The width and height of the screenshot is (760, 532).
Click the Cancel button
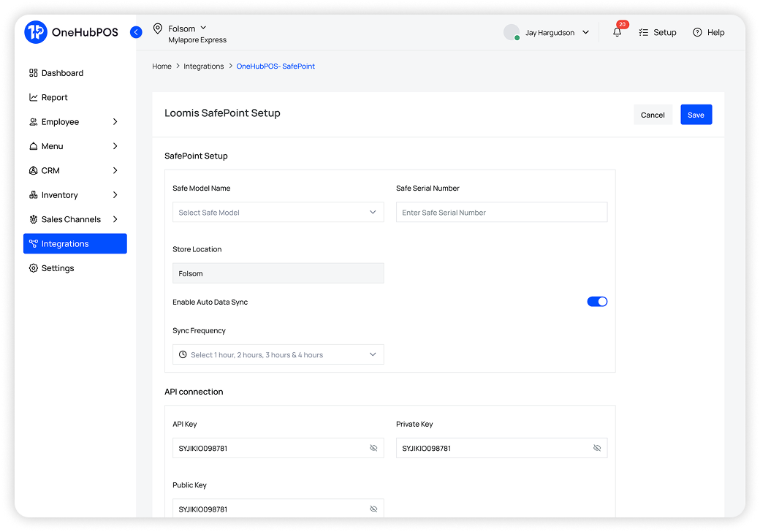click(653, 115)
